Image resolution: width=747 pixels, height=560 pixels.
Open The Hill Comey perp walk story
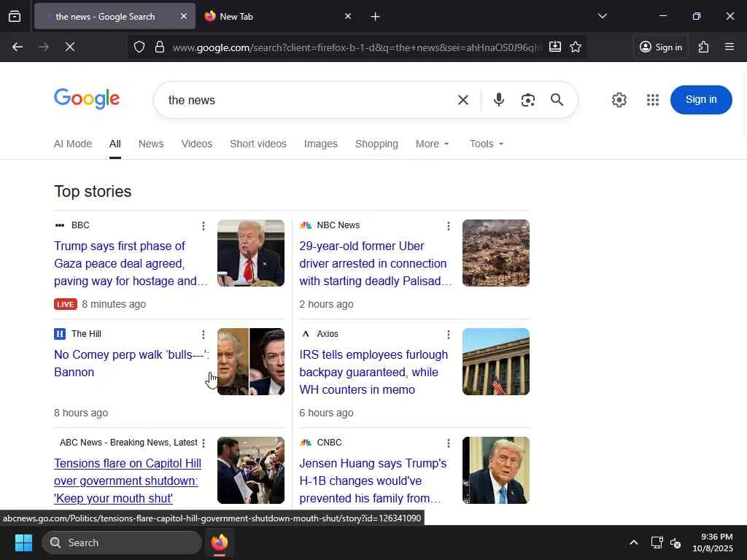tap(131, 363)
